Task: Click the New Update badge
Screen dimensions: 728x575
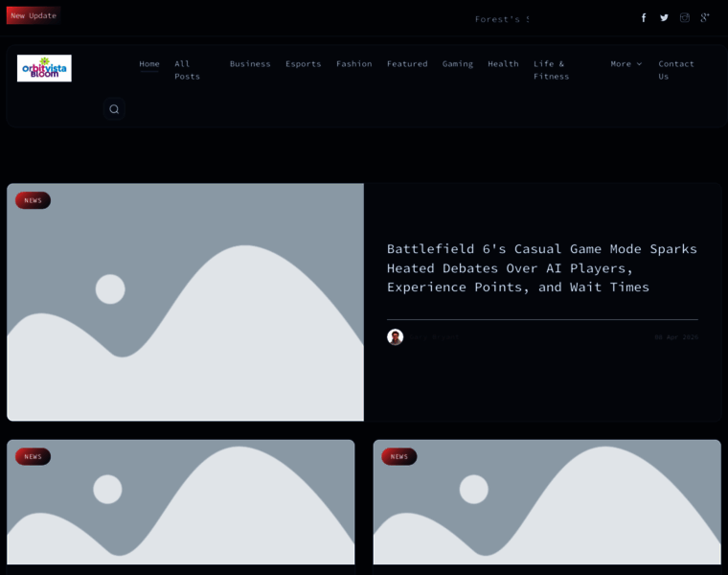Action: [x=34, y=15]
